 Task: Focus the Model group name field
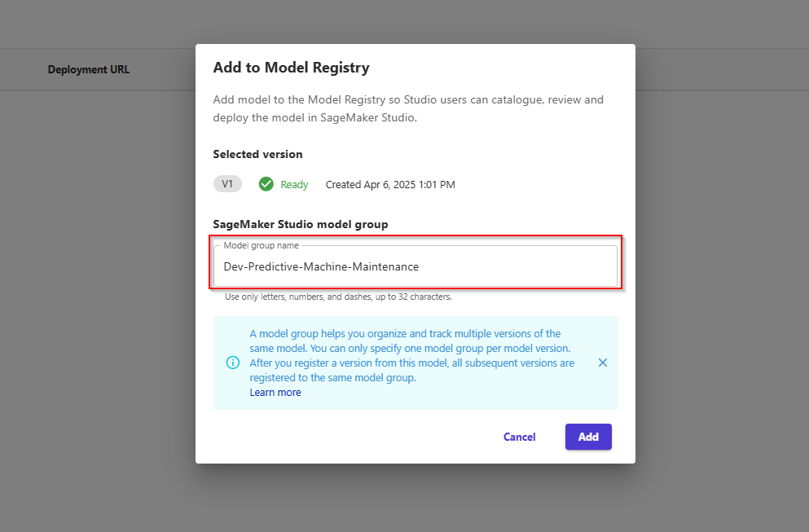coord(415,266)
